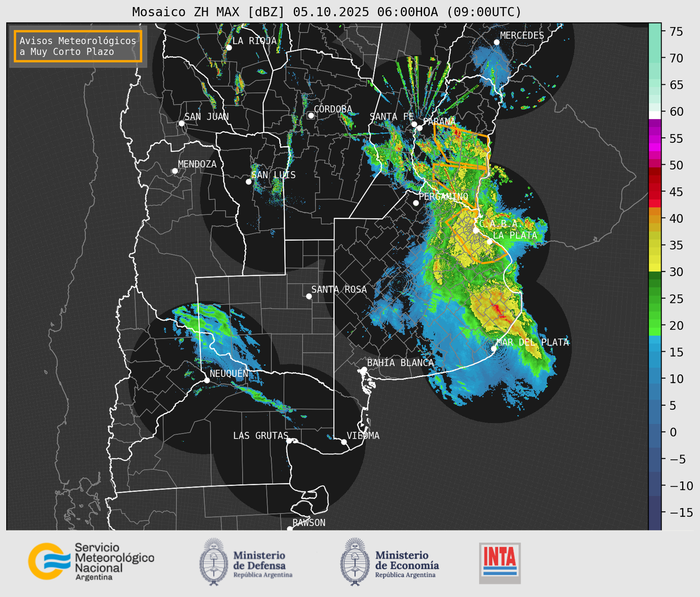Click the Mercedes radar site marker
The height and width of the screenshot is (597, 700).
pos(497,42)
